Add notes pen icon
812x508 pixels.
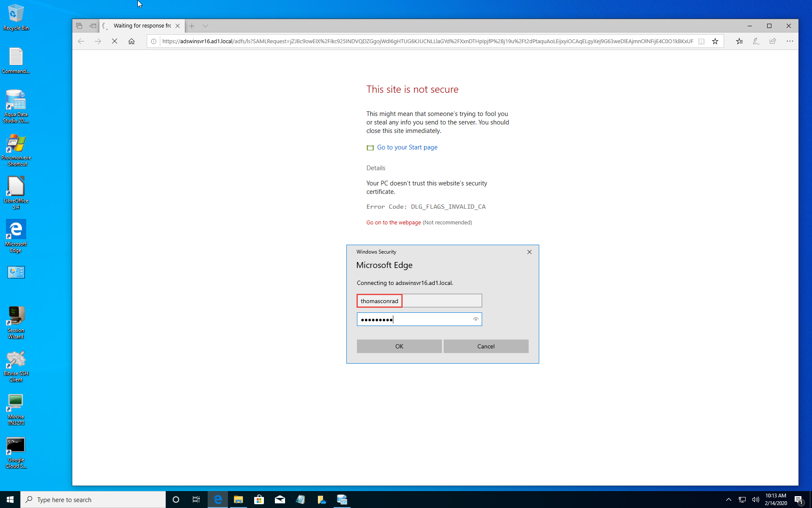pyautogui.click(x=756, y=41)
